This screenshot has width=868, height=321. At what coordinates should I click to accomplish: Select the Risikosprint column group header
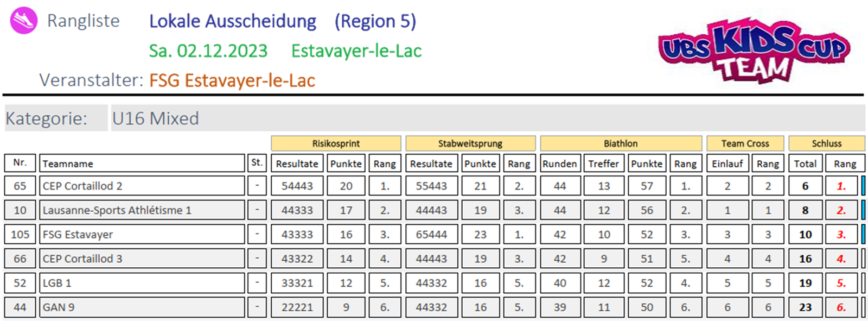[336, 143]
